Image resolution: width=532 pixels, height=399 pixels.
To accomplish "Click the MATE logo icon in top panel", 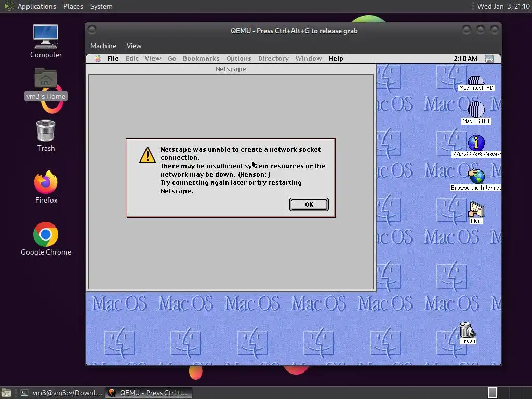I will 8,6.
